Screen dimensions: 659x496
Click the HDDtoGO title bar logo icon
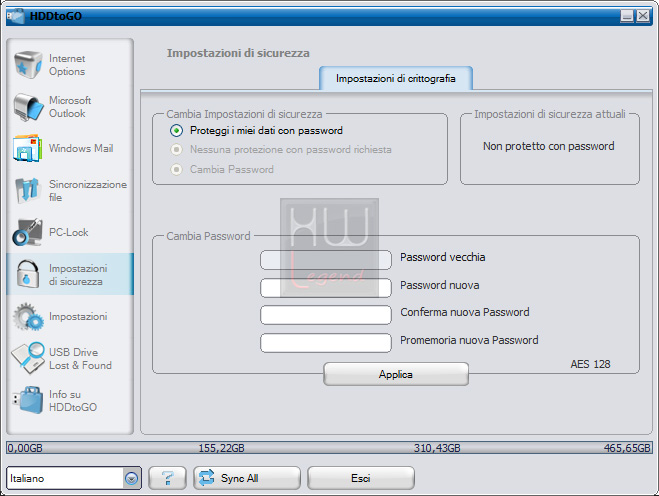tap(16, 16)
